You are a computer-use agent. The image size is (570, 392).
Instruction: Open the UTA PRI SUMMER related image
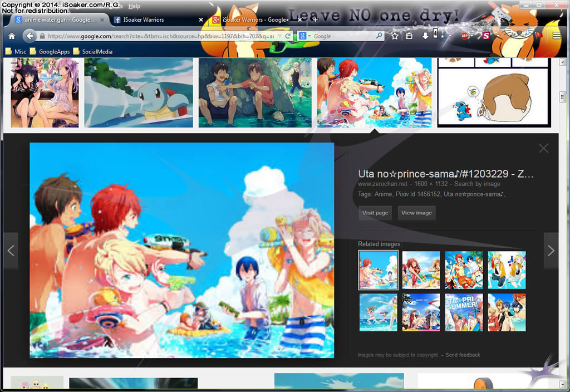coord(464,312)
